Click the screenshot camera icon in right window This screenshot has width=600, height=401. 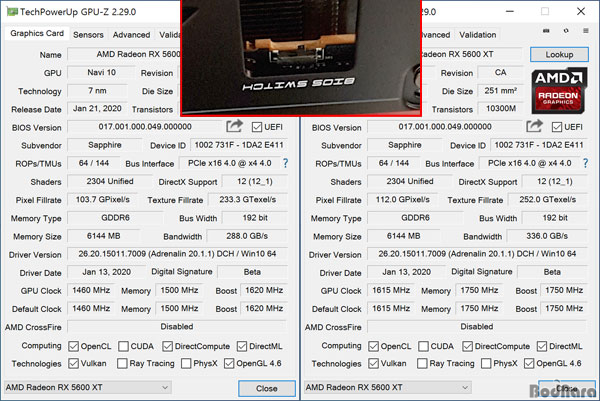546,31
